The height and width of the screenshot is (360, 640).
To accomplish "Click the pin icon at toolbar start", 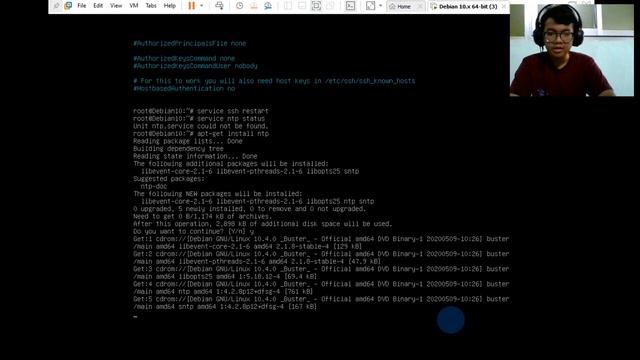I will 56,6.
